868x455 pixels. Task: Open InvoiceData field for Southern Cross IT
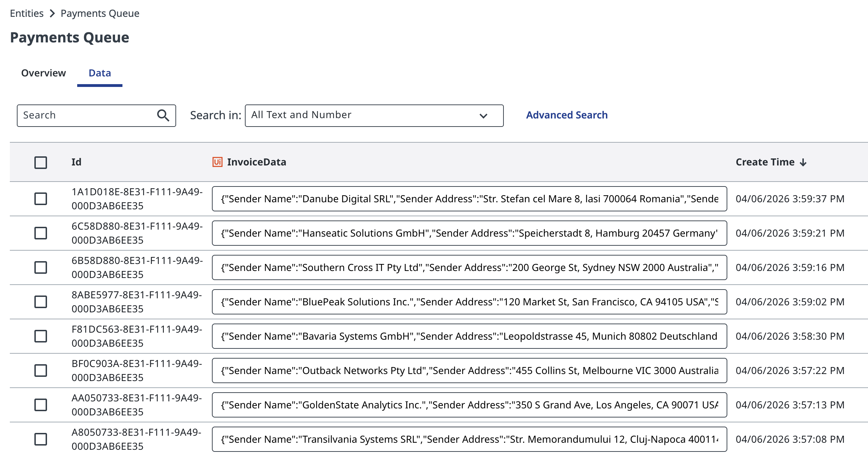[x=469, y=267]
